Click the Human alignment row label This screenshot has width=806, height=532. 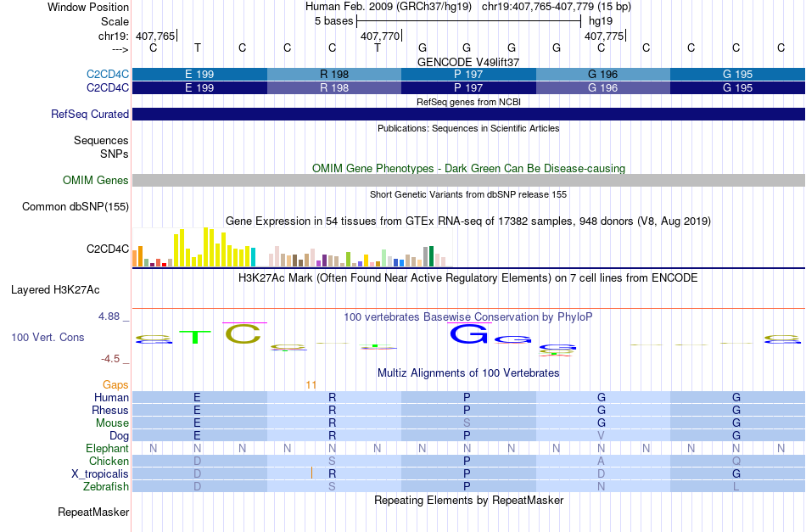[111, 397]
